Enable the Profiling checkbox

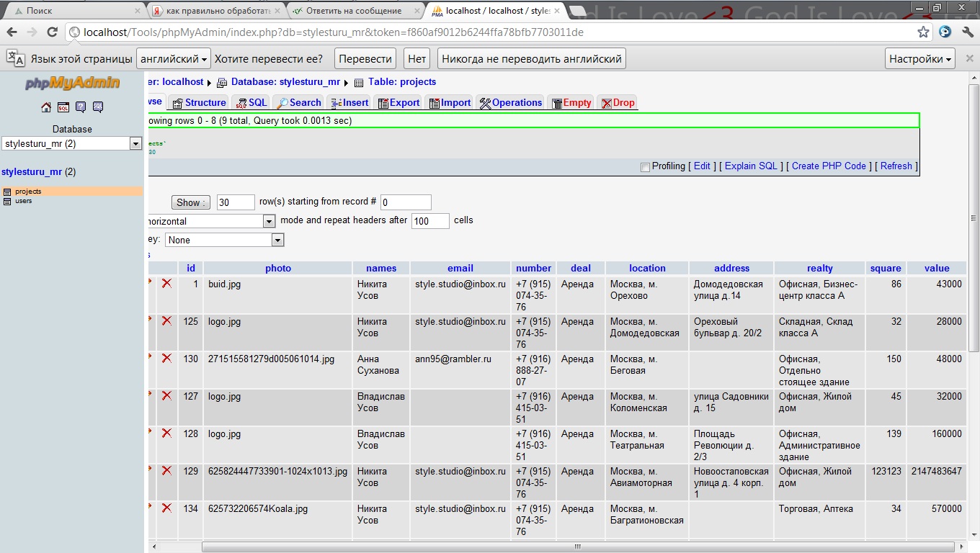coord(645,167)
